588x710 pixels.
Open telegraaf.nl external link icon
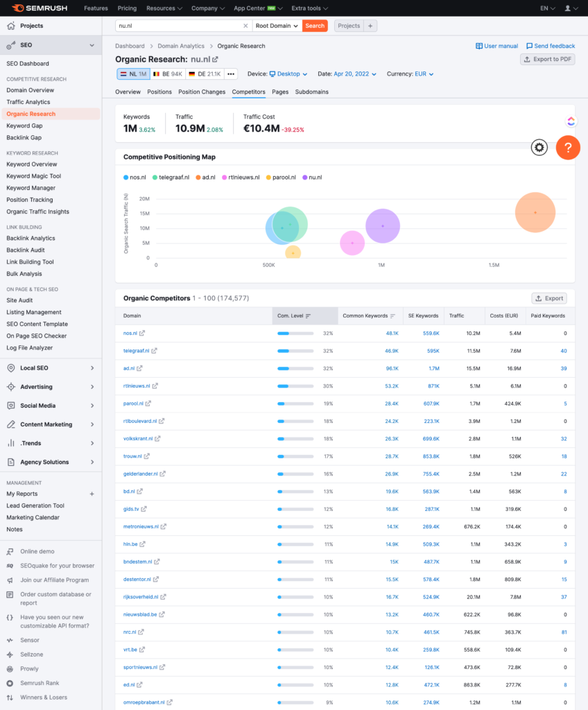tap(154, 351)
